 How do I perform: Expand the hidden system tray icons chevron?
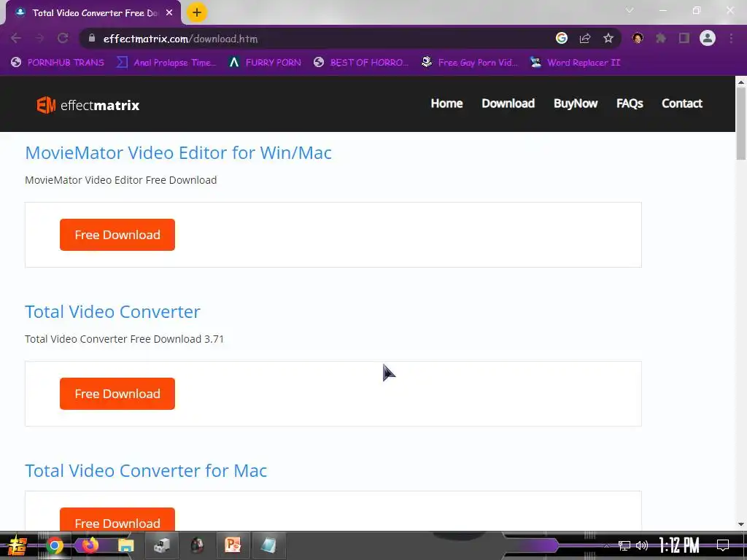coord(606,545)
